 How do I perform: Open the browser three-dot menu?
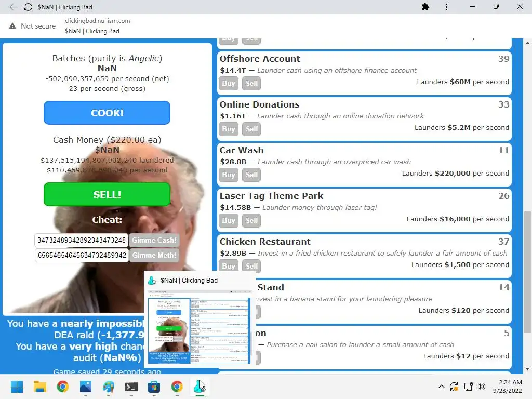pos(446,7)
